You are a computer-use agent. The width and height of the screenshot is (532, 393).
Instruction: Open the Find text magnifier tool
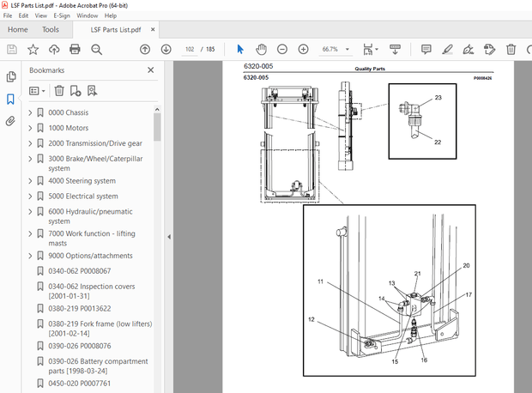click(96, 50)
